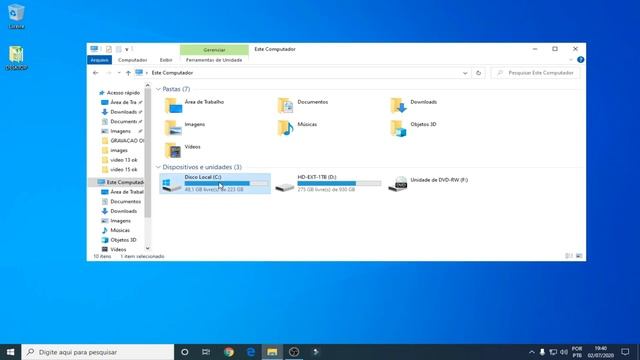Click the breadcrumb chevron before Este Computador
The width and height of the screenshot is (640, 360).
pos(147,73)
